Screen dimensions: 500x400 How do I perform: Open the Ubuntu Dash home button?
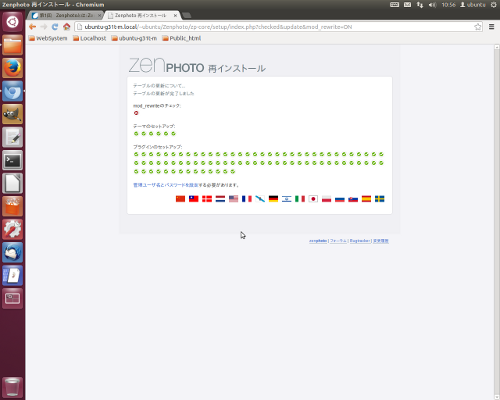[13, 22]
